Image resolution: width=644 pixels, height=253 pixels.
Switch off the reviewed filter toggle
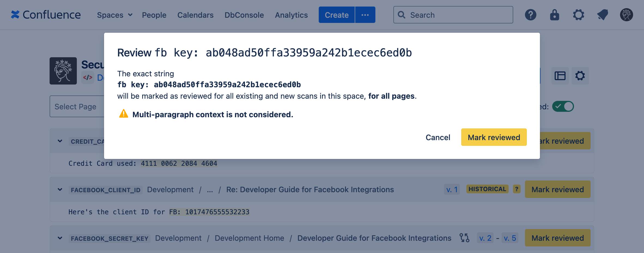click(x=563, y=106)
